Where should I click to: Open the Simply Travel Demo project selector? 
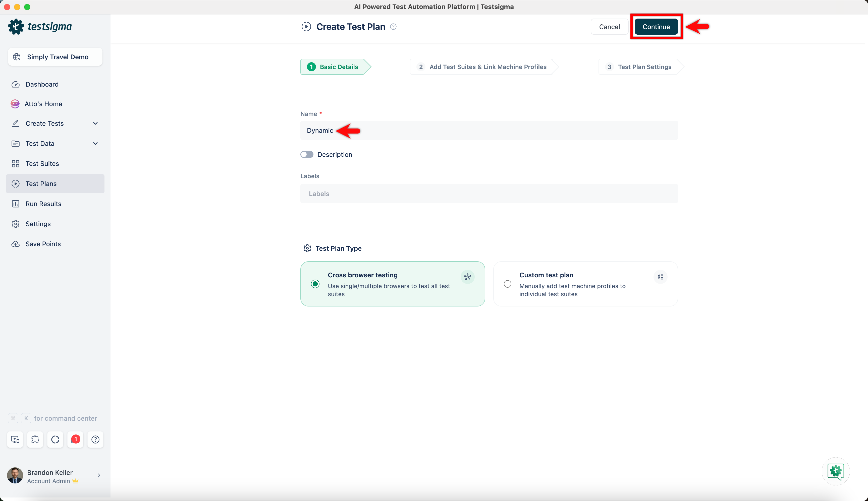click(55, 57)
